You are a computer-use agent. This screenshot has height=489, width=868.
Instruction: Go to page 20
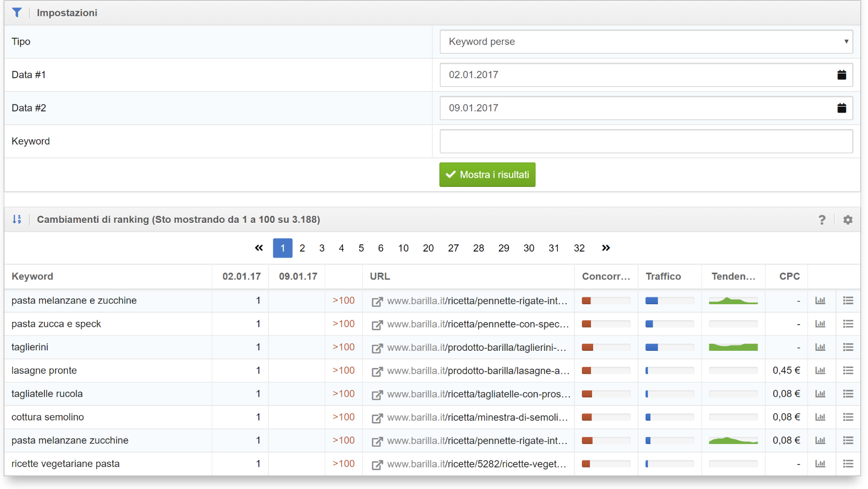[428, 248]
